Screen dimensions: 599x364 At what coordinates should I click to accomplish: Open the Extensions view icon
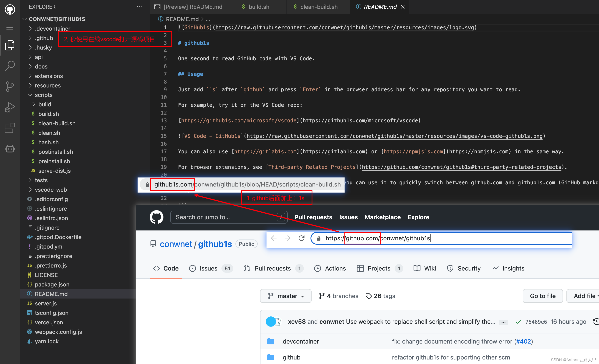click(x=10, y=128)
